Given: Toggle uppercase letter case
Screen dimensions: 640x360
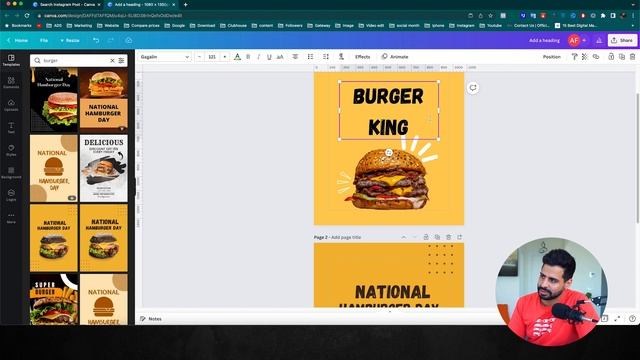Looking at the screenshot, I should pyautogui.click(x=280, y=57).
